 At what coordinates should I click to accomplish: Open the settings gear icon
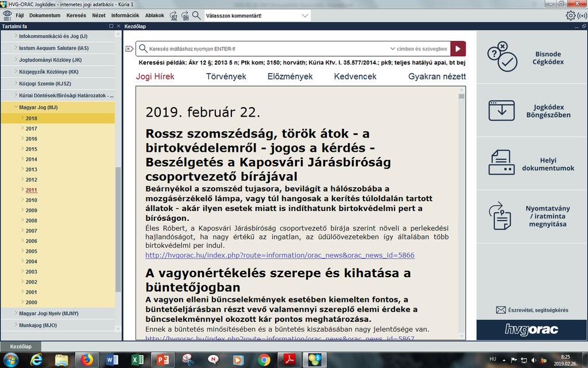coord(570,16)
